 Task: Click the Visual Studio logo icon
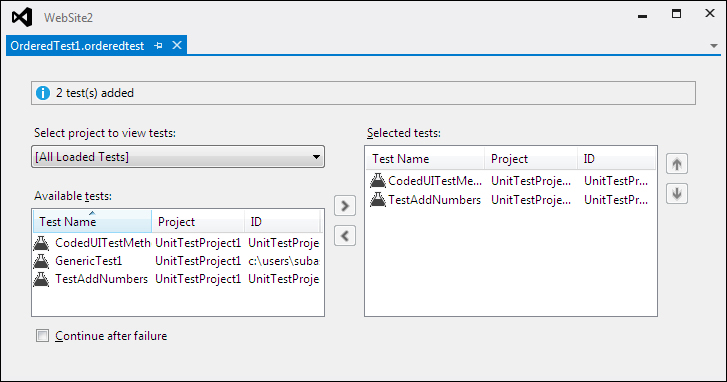click(22, 18)
